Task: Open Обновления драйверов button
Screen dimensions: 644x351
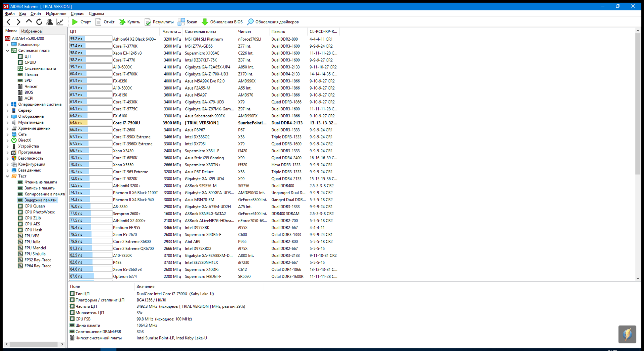Action: click(273, 22)
